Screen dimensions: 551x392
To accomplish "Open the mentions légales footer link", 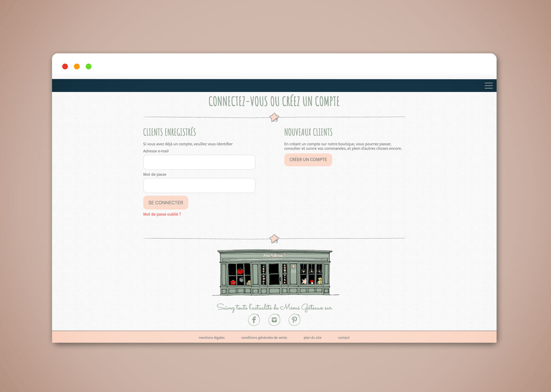I will coord(211,338).
